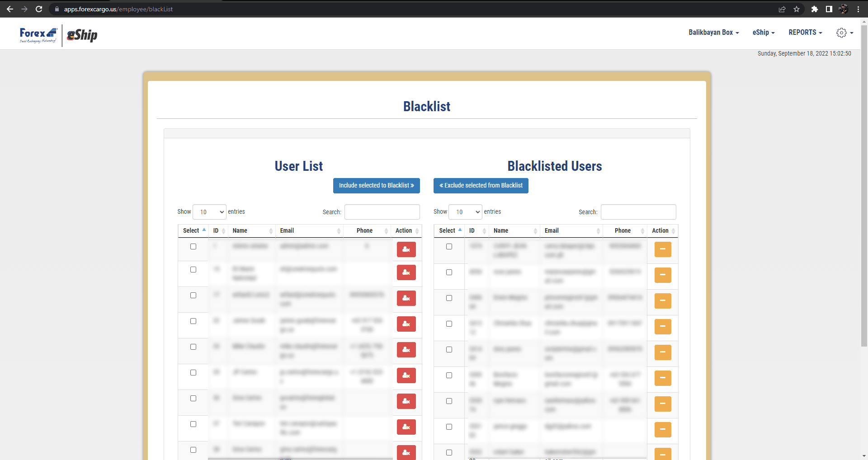This screenshot has width=868, height=460.
Task: Click orange remove button in fourth Blacklisted Users row
Action: (x=663, y=327)
